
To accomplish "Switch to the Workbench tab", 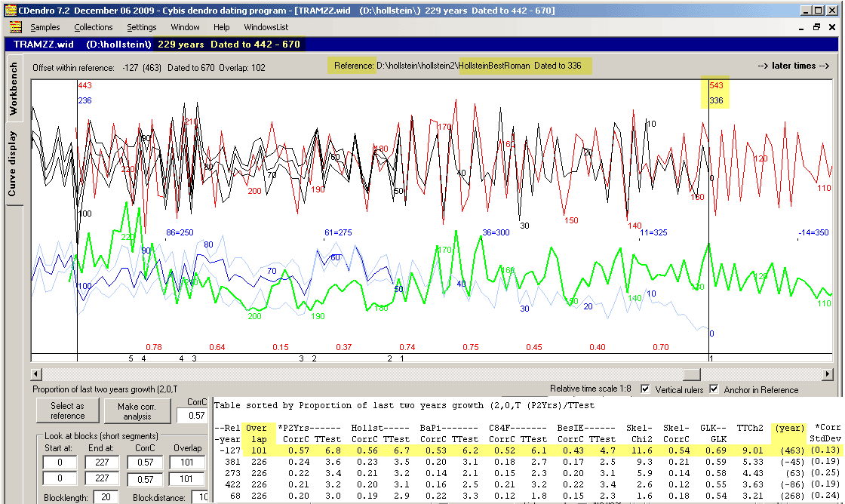I will pos(14,88).
